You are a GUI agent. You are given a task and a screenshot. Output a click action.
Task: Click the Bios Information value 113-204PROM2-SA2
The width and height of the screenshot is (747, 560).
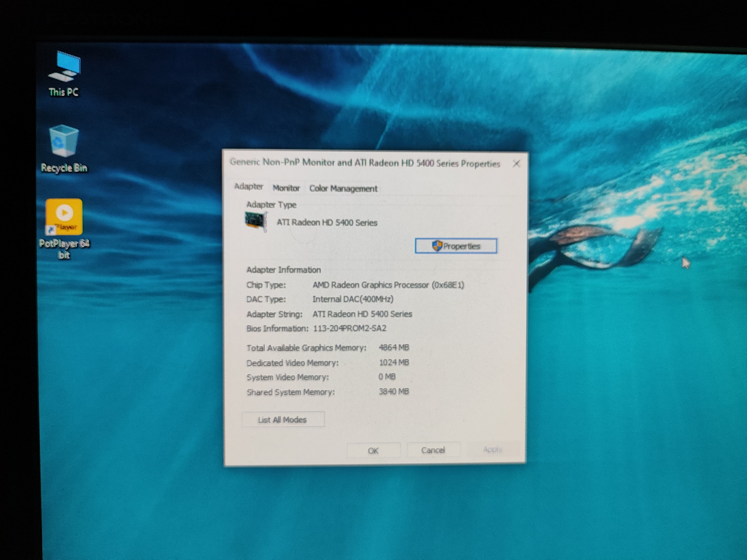(x=350, y=328)
